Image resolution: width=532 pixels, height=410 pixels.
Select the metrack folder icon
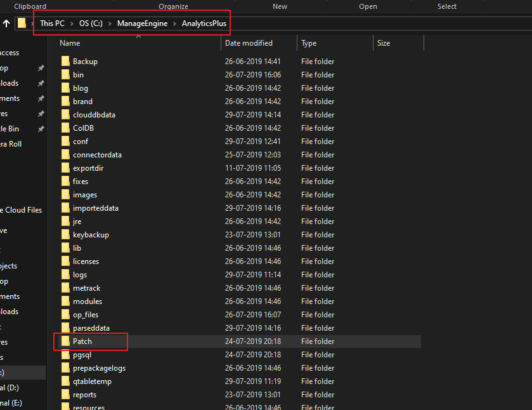tap(65, 288)
